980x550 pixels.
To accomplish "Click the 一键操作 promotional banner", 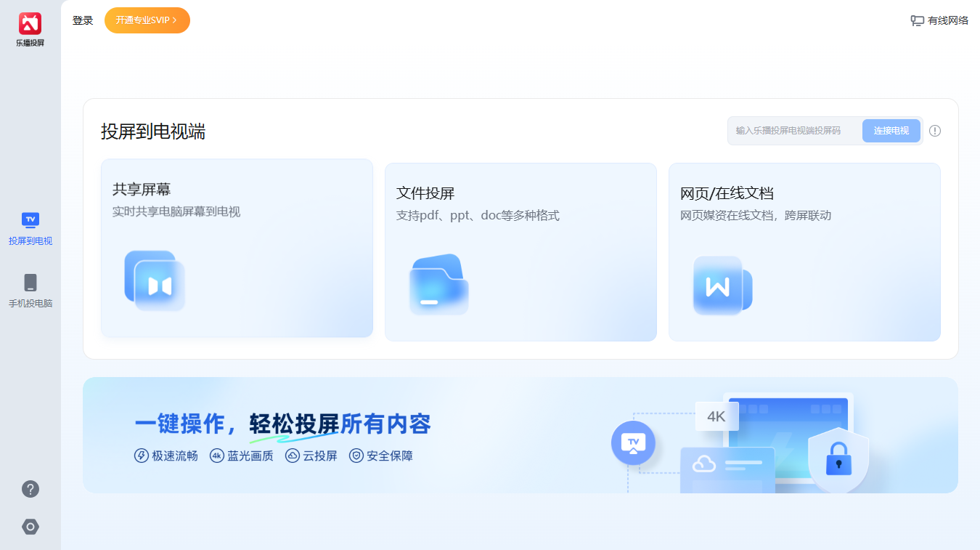I will tap(520, 435).
